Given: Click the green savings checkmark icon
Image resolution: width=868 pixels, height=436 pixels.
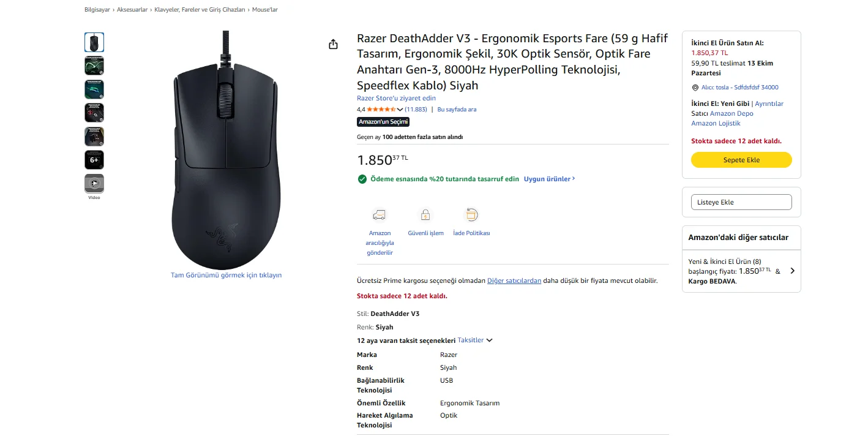Looking at the screenshot, I should click(x=362, y=179).
